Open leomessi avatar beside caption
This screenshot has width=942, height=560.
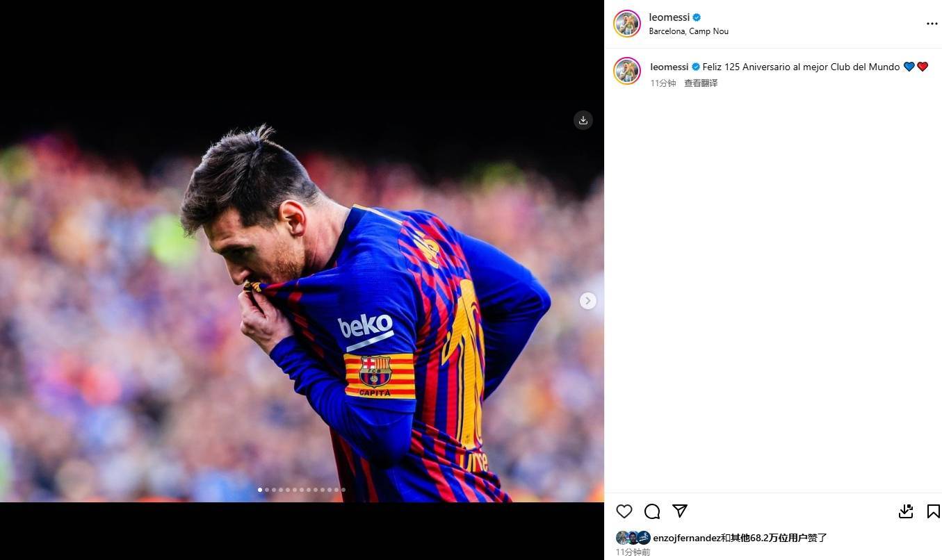[x=627, y=71]
